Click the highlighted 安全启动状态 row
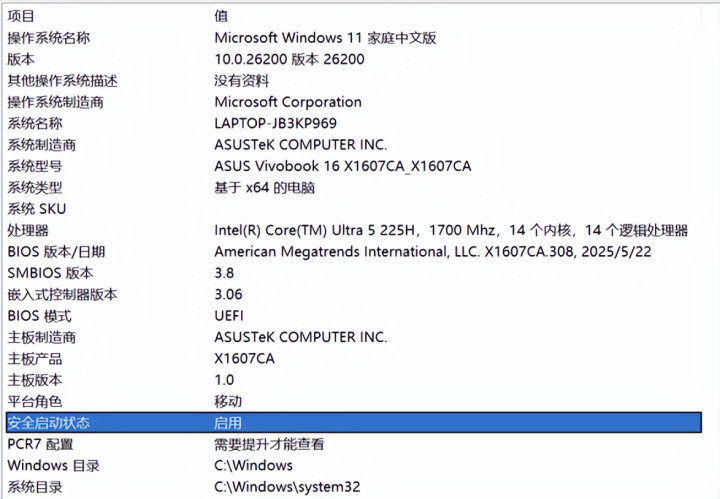 (x=48, y=423)
